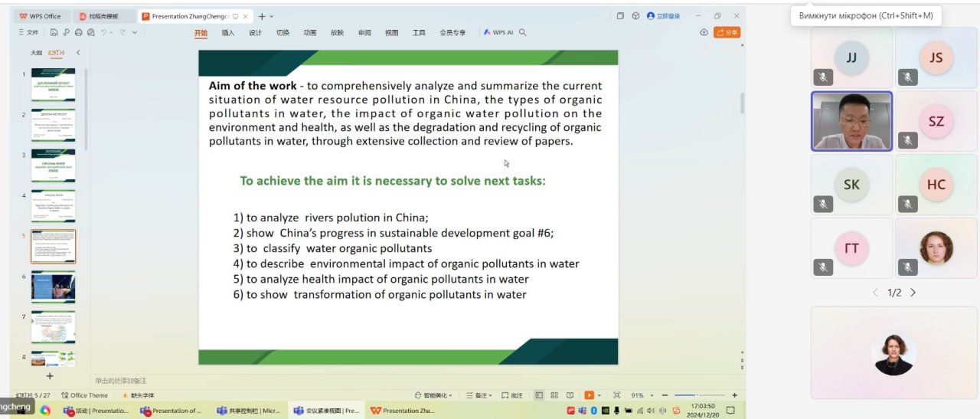Click the orange 分享 share button
The image size is (980, 419).
[727, 32]
